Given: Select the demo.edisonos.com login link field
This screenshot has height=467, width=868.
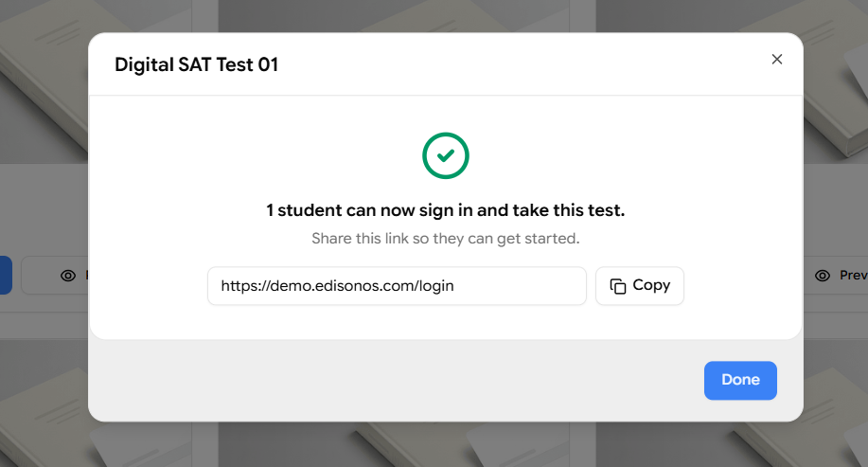Looking at the screenshot, I should click(397, 286).
